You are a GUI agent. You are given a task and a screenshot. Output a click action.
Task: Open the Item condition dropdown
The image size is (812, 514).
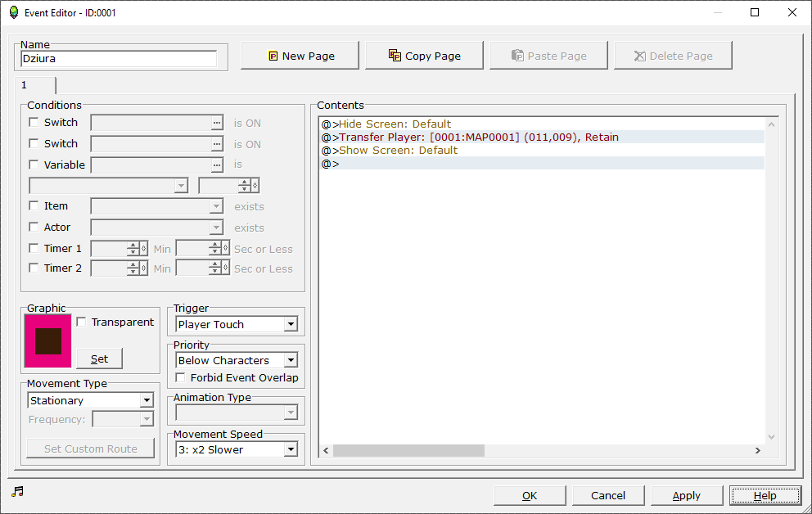(157, 206)
